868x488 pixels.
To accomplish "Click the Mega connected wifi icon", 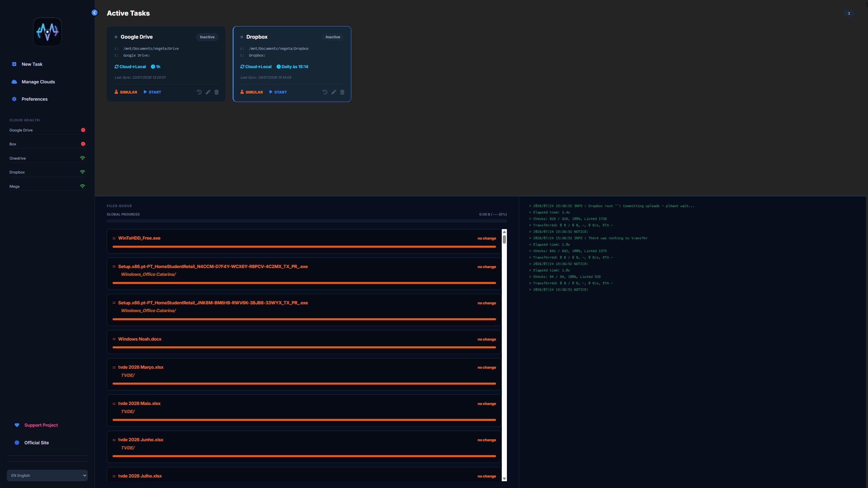I will pyautogui.click(x=82, y=186).
